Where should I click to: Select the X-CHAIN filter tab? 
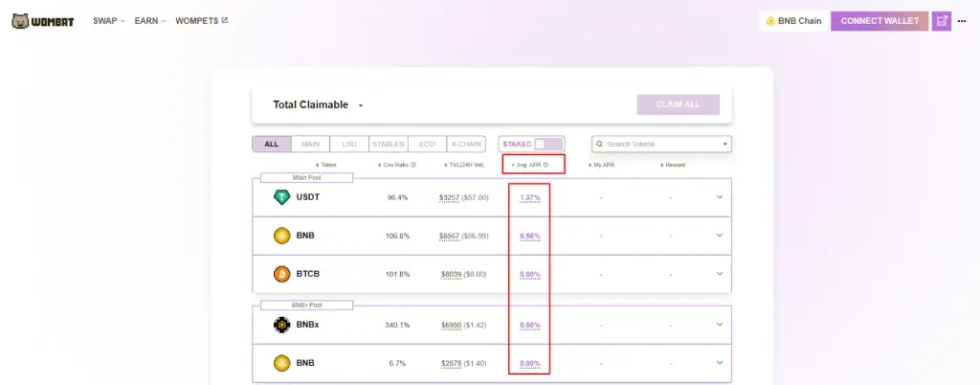coord(466,145)
